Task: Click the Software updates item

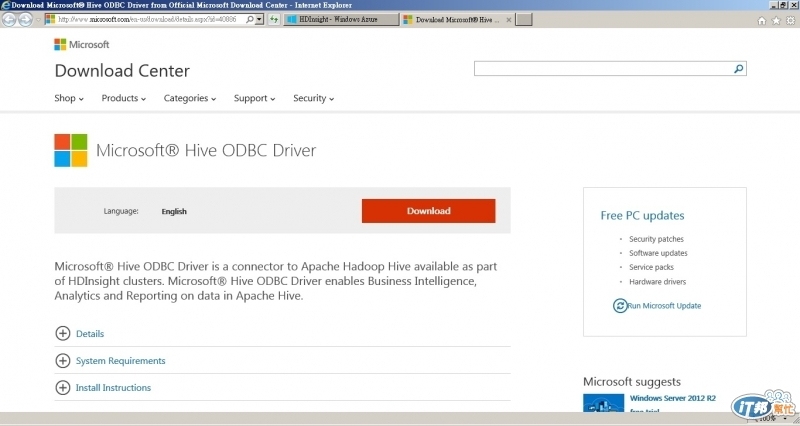Action: (658, 253)
